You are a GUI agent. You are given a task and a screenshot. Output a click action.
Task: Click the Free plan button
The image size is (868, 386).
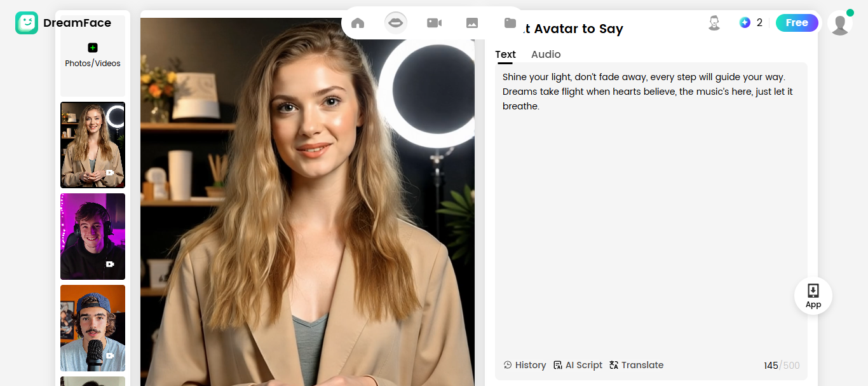click(x=797, y=23)
